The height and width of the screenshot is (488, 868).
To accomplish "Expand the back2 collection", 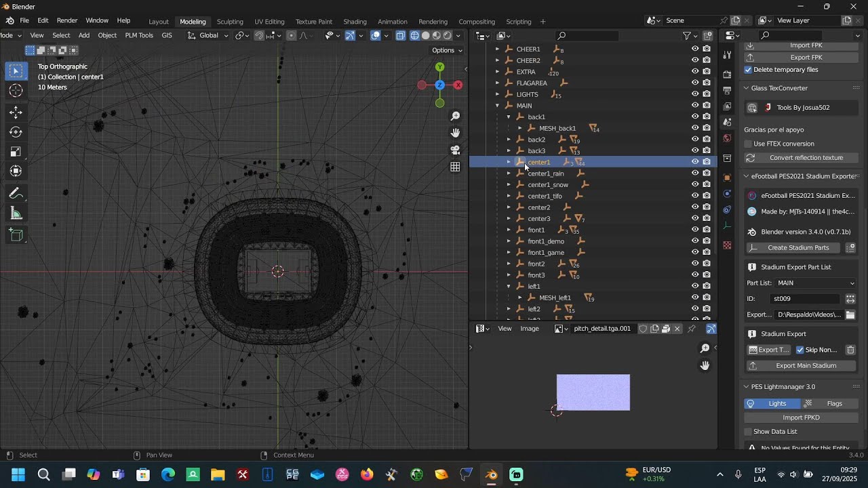I will [509, 140].
